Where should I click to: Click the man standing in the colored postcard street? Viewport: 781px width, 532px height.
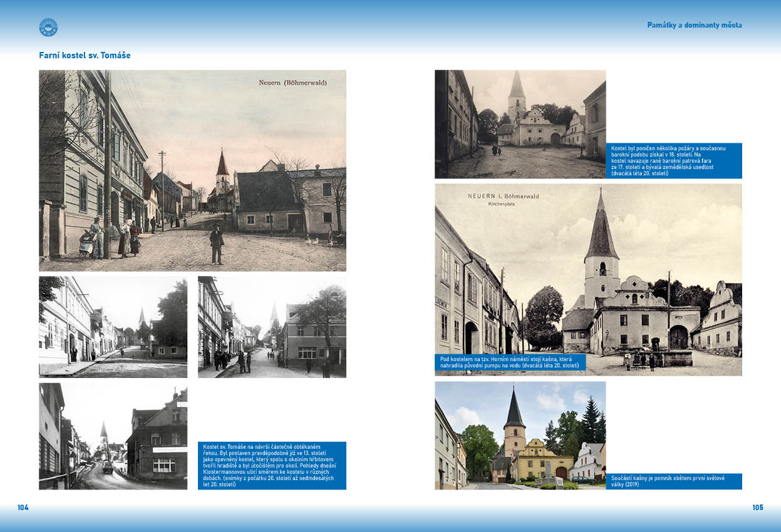coord(216,244)
